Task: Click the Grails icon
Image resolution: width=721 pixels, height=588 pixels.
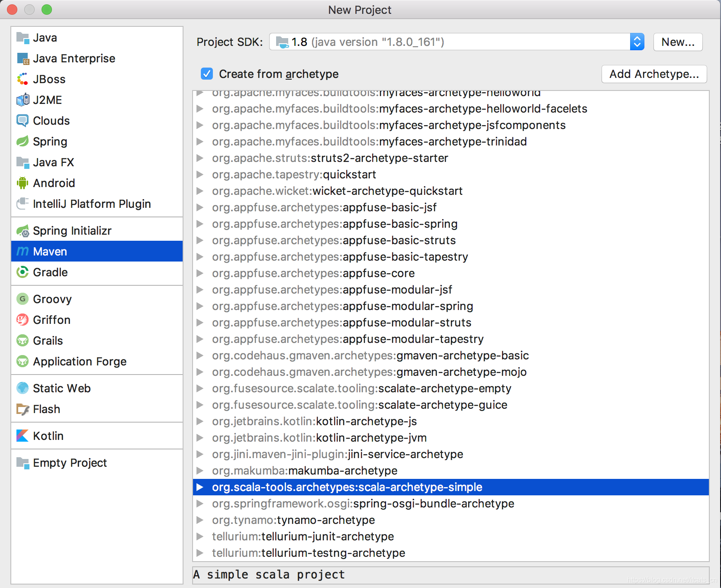Action: [23, 341]
